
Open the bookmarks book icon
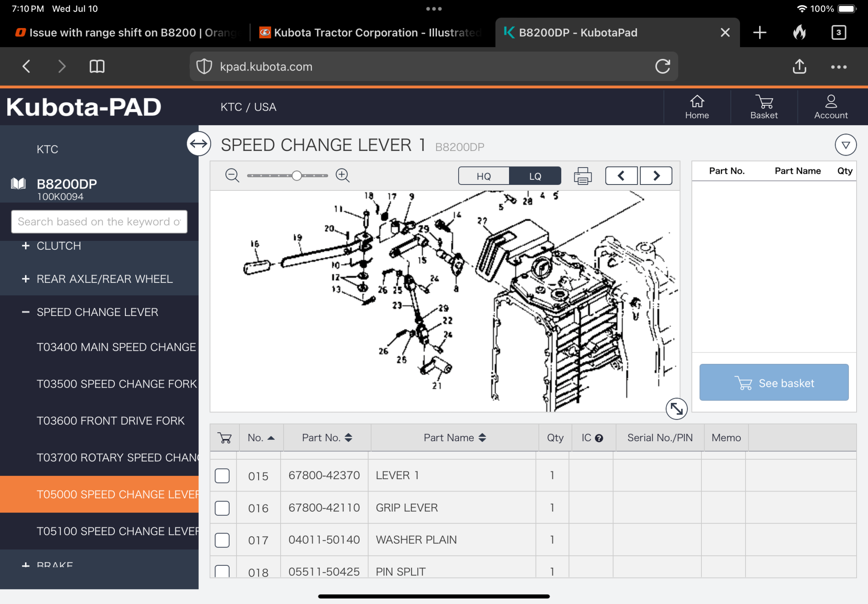click(x=97, y=66)
